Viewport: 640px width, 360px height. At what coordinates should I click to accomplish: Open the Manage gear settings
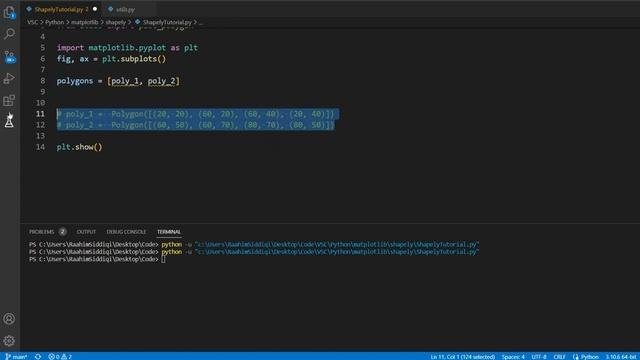click(x=9, y=340)
